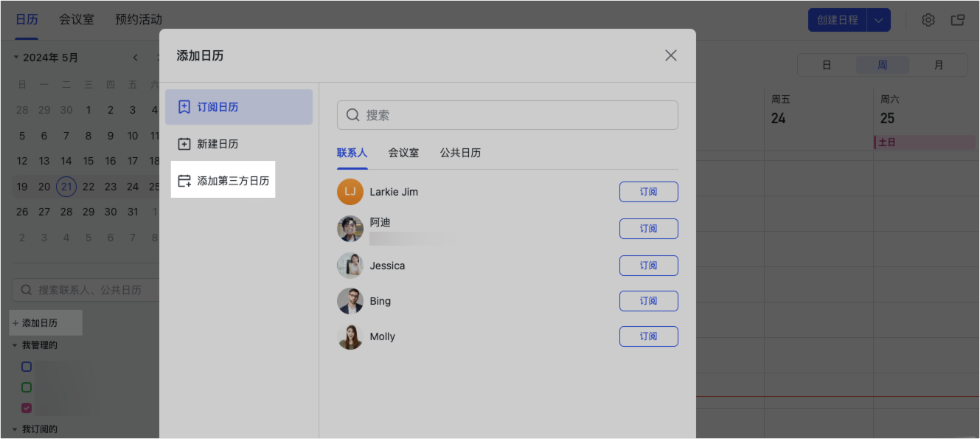The image size is (980, 439).
Task: Select the 添加第三方日历 sidebar icon
Action: tap(186, 179)
